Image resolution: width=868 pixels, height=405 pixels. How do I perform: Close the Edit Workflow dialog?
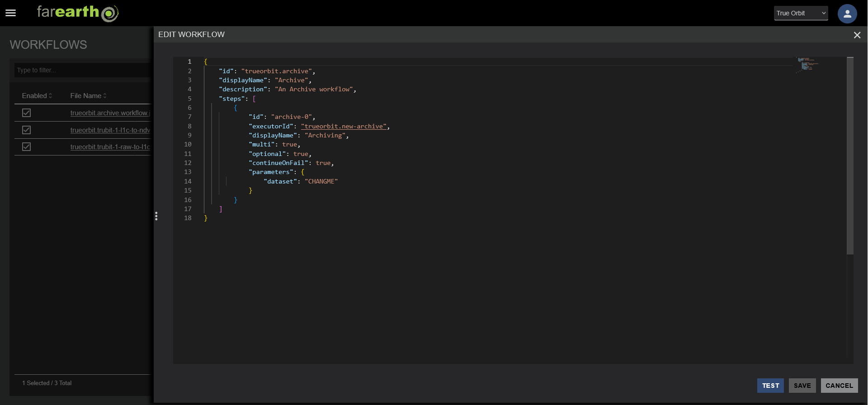(857, 35)
